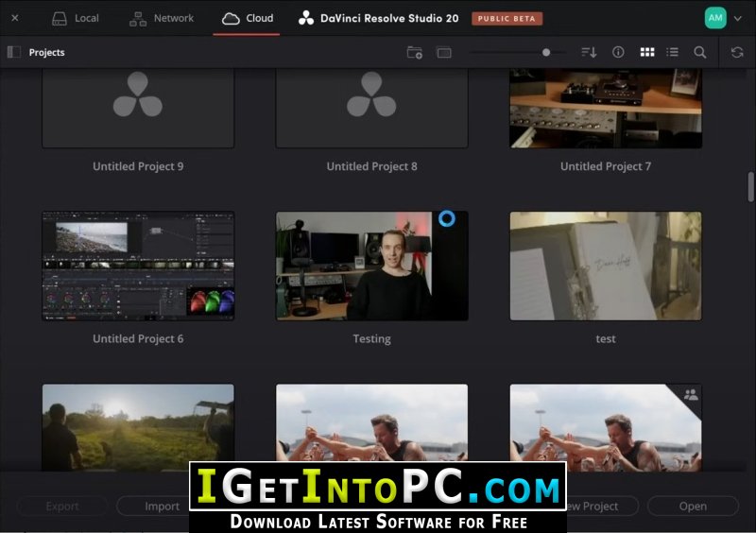Toggle the sidebar panel icon beside Projects

(14, 52)
